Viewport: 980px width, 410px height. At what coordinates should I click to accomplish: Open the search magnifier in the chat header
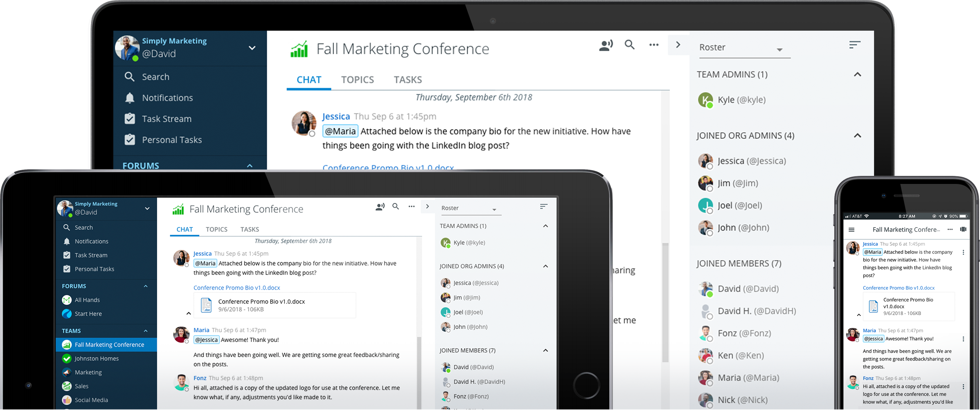[x=630, y=45]
